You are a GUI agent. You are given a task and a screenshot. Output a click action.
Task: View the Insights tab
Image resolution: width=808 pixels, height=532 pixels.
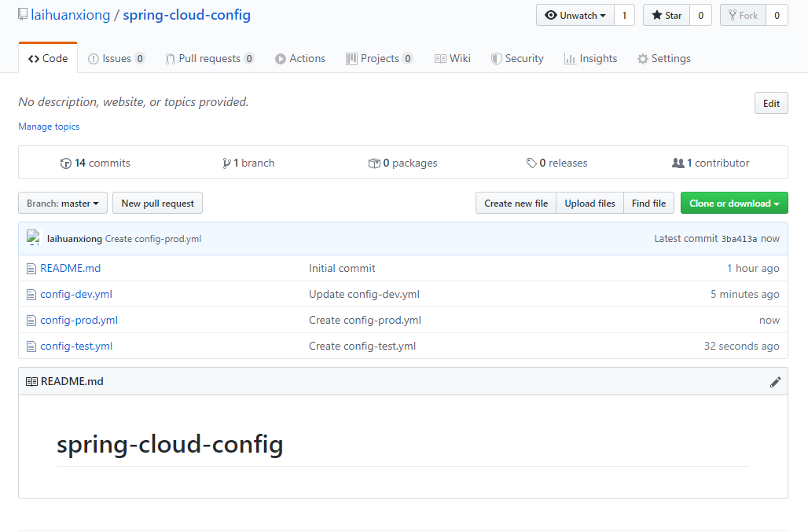click(x=590, y=59)
